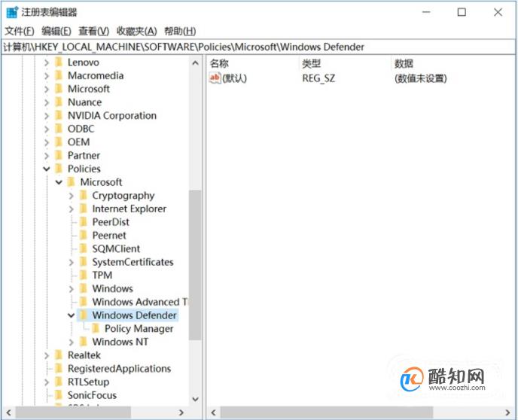Image resolution: width=521 pixels, height=420 pixels.
Task: Open the 文件(F) menu
Action: click(x=20, y=31)
